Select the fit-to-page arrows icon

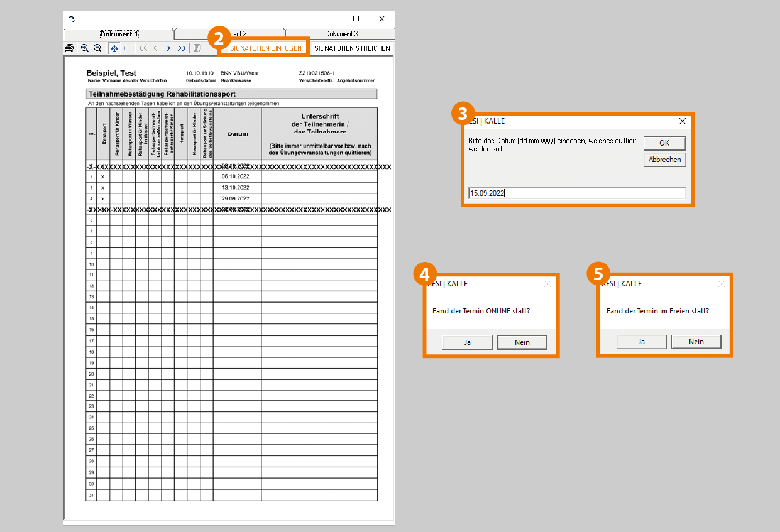click(x=114, y=48)
